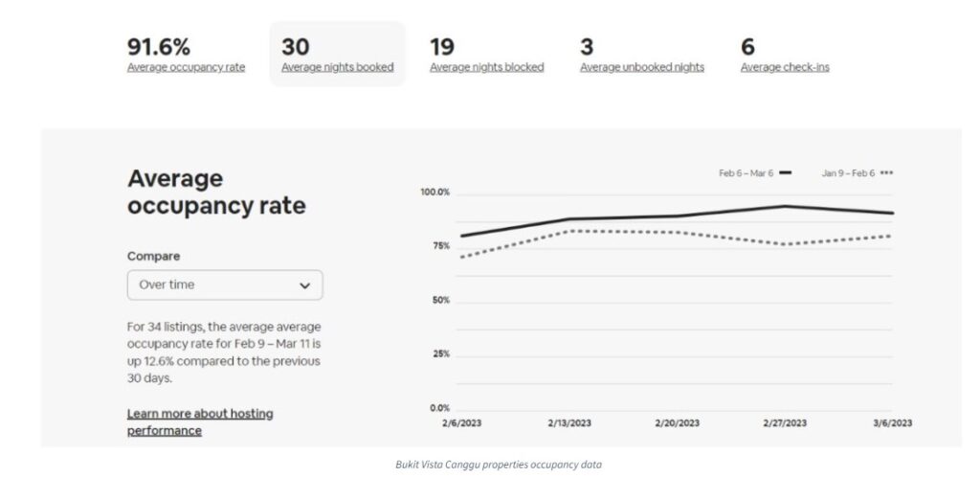Image resolution: width=980 pixels, height=478 pixels.
Task: Click the 2/20/2023 date axis label
Action: tap(677, 422)
